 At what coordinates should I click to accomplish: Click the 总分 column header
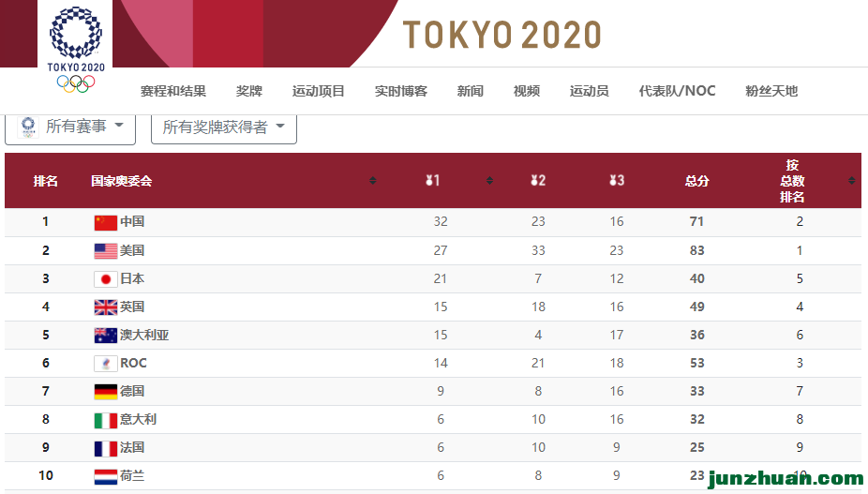point(696,181)
